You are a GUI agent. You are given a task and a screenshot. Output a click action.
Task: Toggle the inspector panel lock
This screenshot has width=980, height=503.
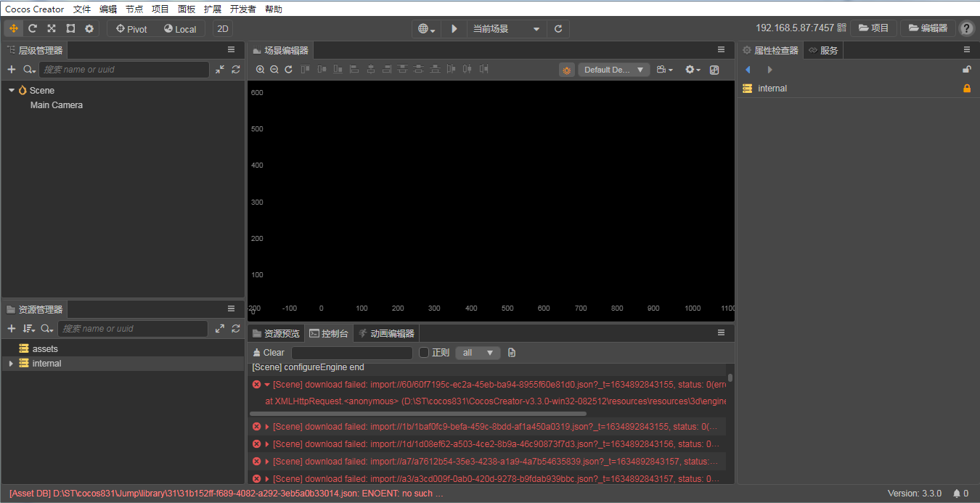click(966, 70)
